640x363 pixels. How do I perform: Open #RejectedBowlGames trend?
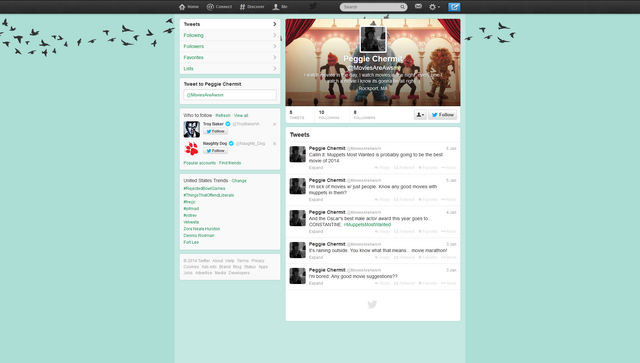[204, 189]
